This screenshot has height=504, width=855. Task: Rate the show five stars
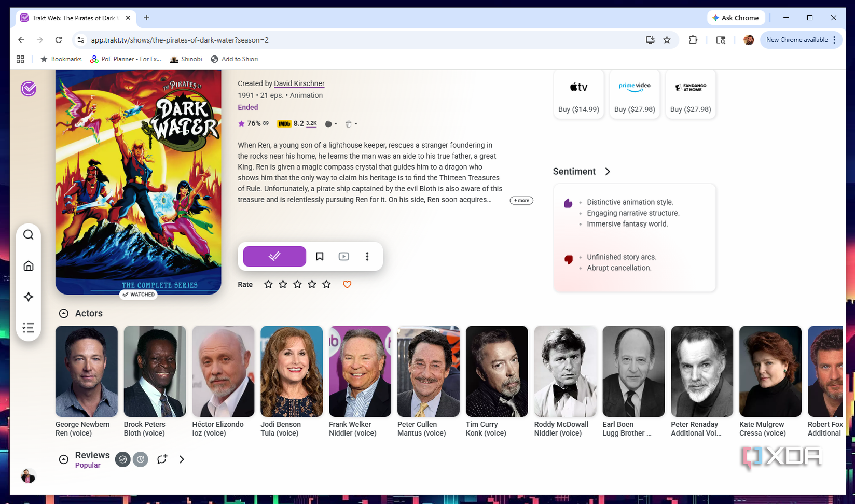326,284
